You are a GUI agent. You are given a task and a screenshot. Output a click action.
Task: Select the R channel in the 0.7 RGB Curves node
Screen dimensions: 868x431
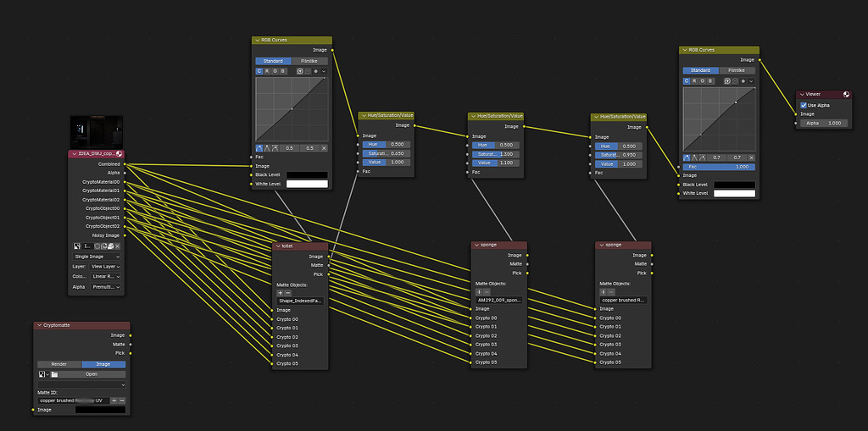point(694,80)
